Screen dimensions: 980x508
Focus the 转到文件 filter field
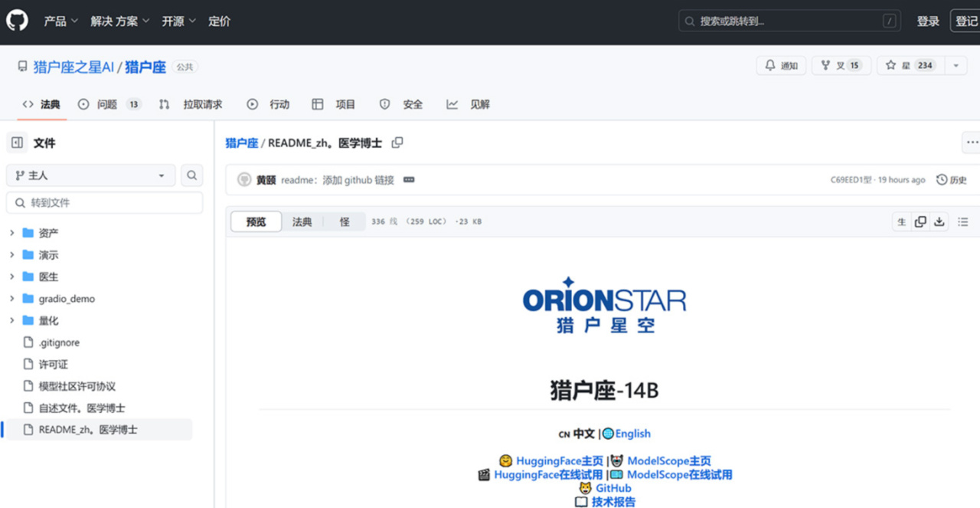(x=105, y=203)
